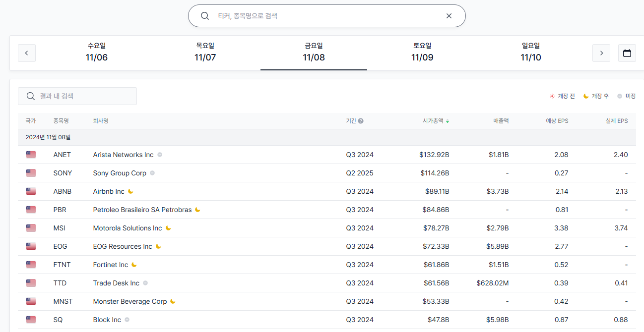Image resolution: width=644 pixels, height=332 pixels.
Task: Click the undetermined gray dot legend icon
Action: coord(620,96)
